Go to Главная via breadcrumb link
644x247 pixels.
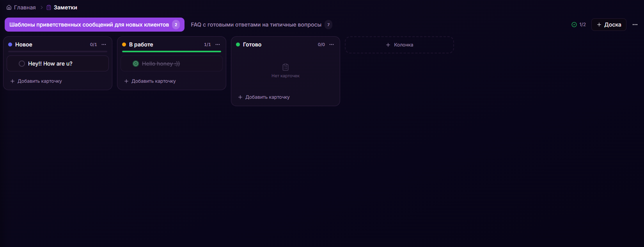pos(25,7)
